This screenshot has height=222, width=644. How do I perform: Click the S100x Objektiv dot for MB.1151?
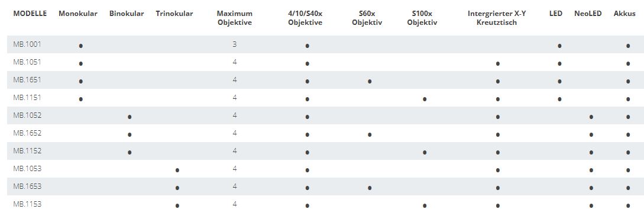(x=424, y=99)
